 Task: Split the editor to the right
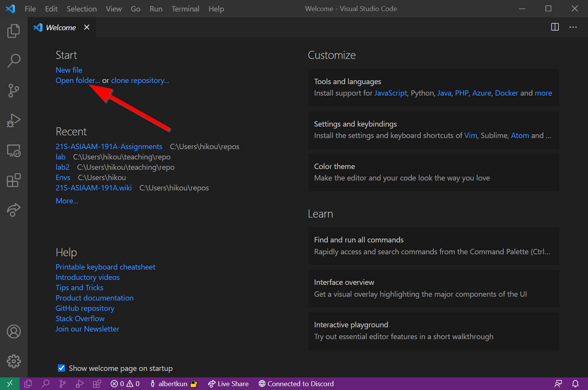pos(555,27)
